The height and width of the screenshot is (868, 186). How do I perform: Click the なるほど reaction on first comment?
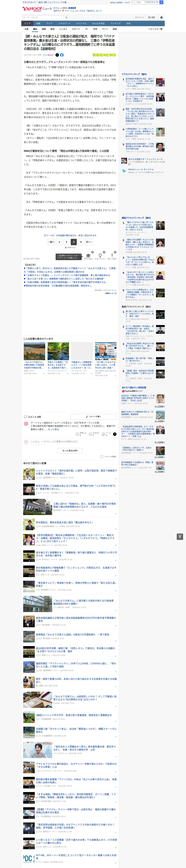pyautogui.click(x=91, y=434)
